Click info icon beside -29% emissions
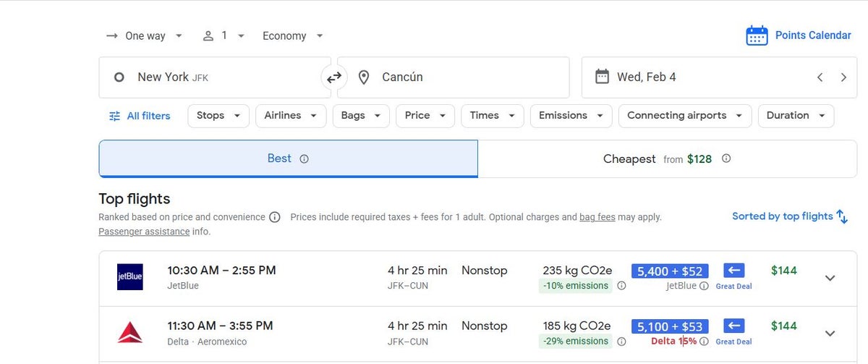Image resolution: width=868 pixels, height=364 pixels. click(621, 342)
